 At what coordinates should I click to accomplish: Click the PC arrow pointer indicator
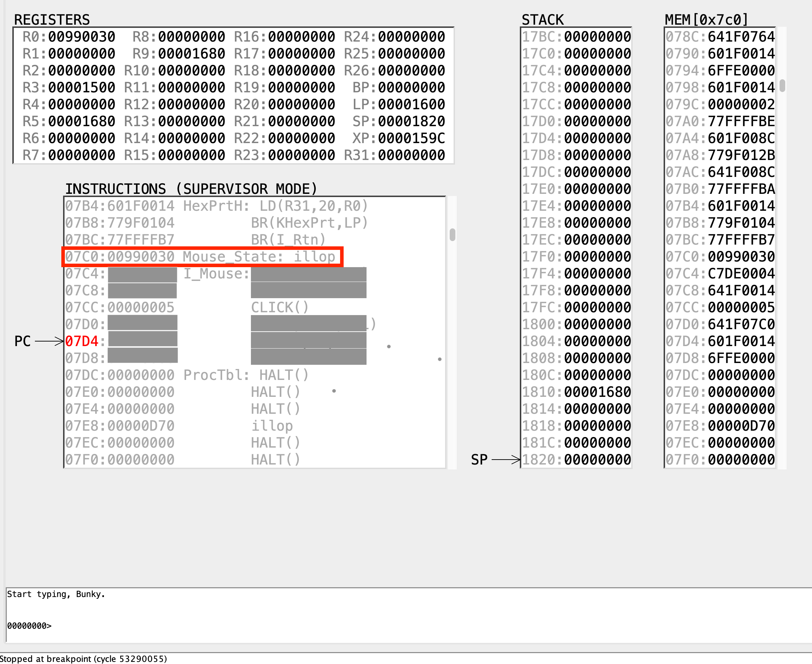point(49,341)
